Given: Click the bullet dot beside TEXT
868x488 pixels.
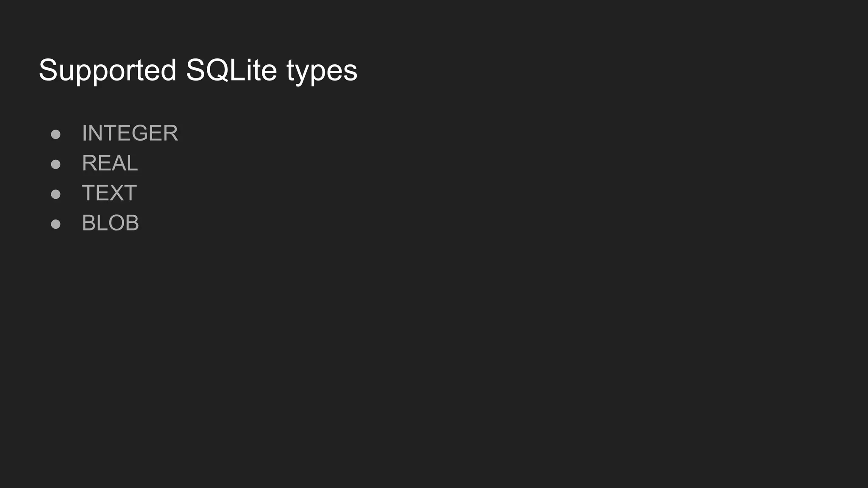Looking at the screenshot, I should [x=56, y=194].
